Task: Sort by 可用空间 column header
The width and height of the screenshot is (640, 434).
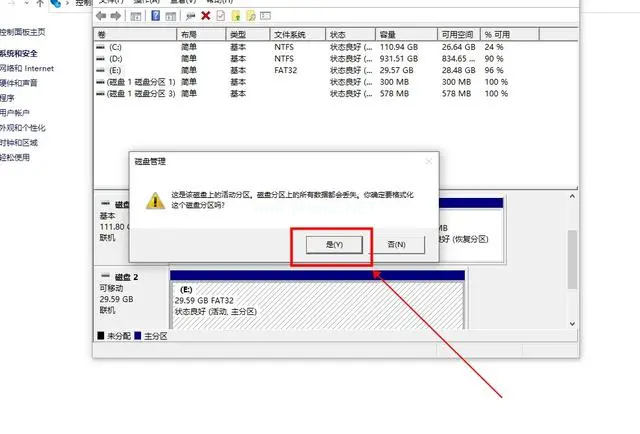Action: [458, 32]
